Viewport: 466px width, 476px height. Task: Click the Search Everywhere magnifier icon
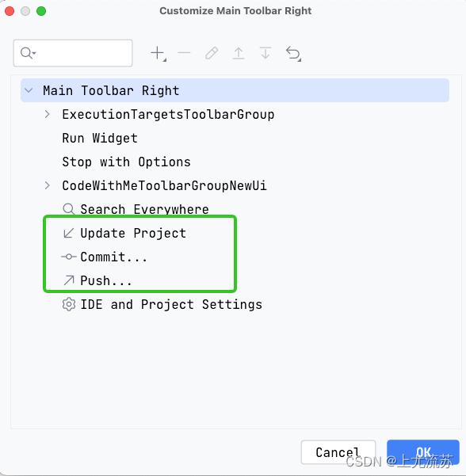69,209
